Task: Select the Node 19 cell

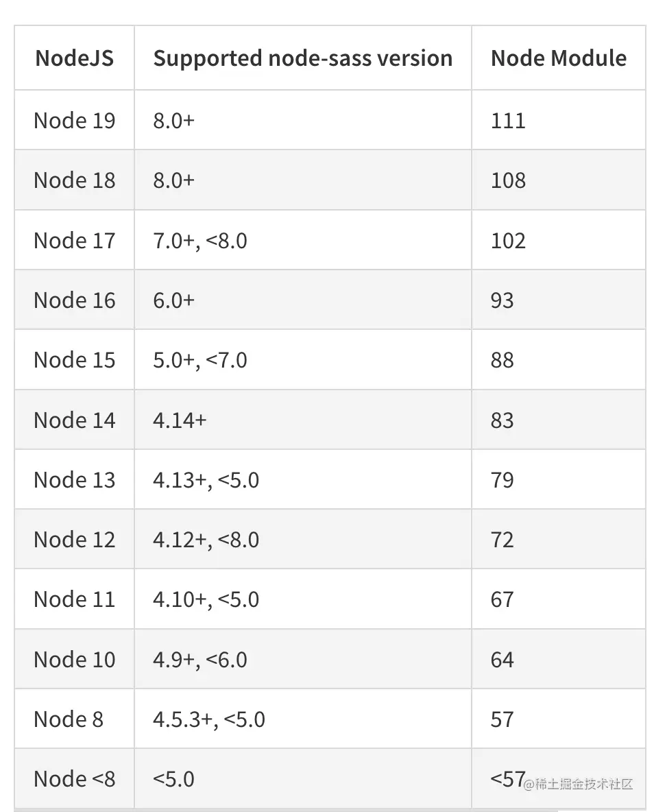Action: coord(74,121)
